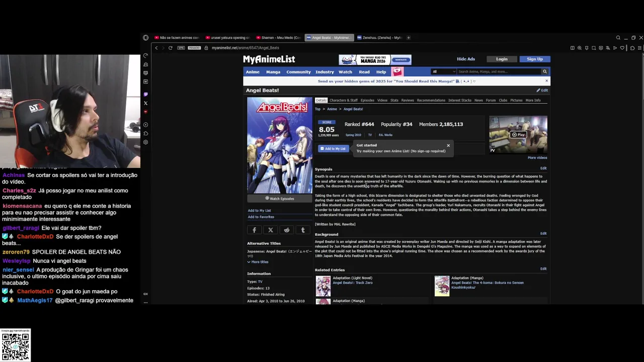Screen dimensions: 644x362
Task: Click the Watch Episodes button
Action: 280,199
